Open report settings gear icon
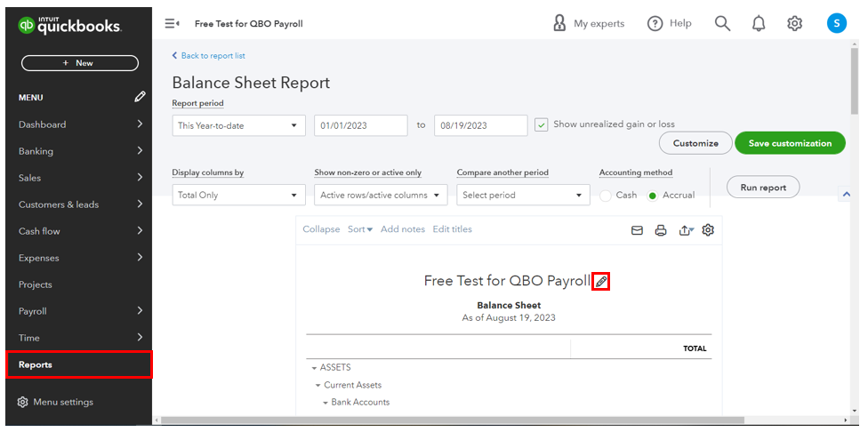 [x=707, y=230]
